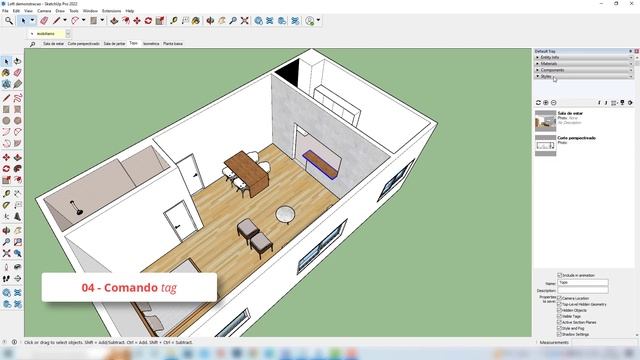Expand the Materials panel
Screen dimensions: 640x360
(x=584, y=64)
